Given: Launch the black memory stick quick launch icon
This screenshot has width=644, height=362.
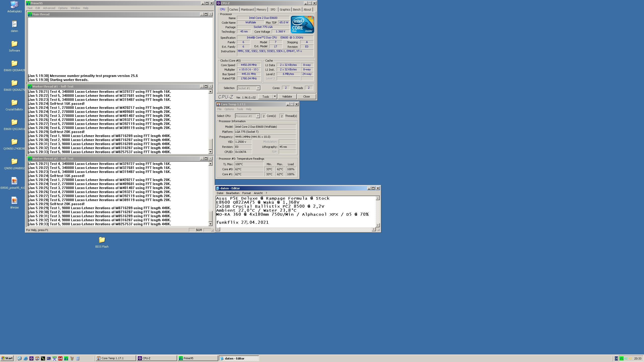Looking at the screenshot, I should 43,358.
